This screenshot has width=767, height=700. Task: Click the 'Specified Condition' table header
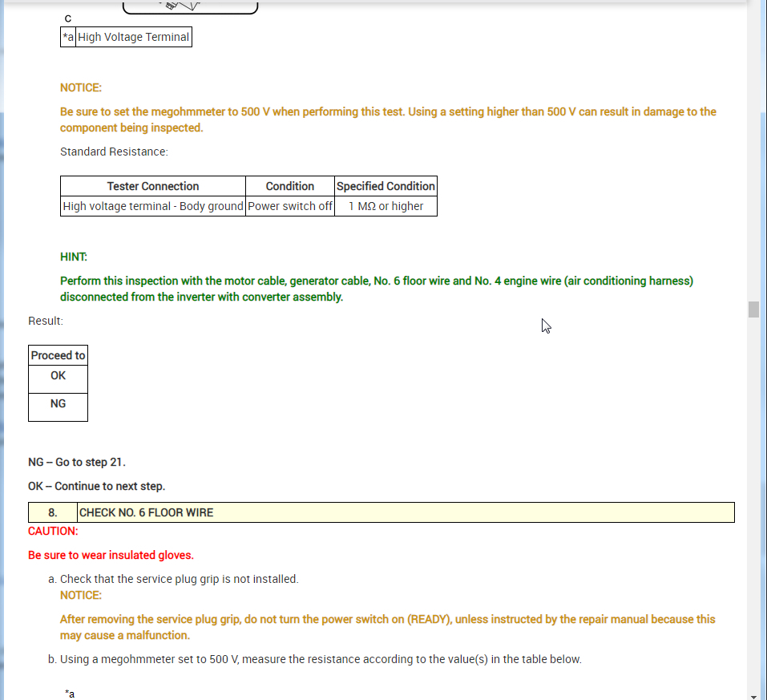pos(386,186)
